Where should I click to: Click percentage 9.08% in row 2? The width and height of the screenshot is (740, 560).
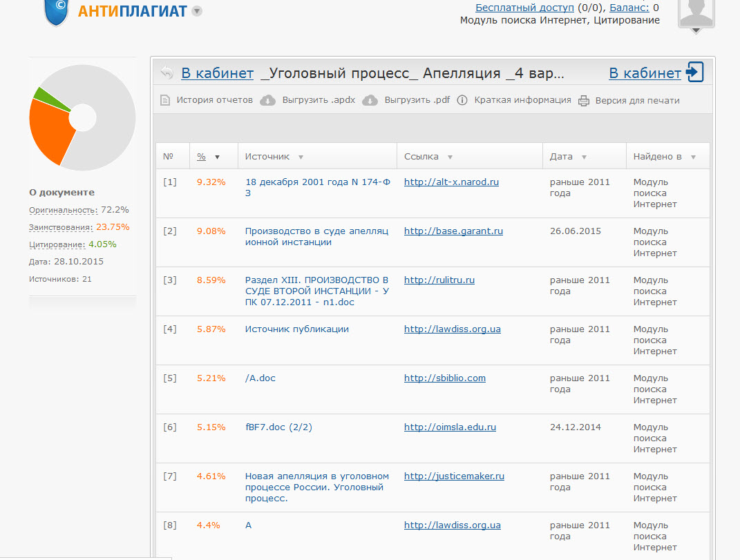pos(211,231)
